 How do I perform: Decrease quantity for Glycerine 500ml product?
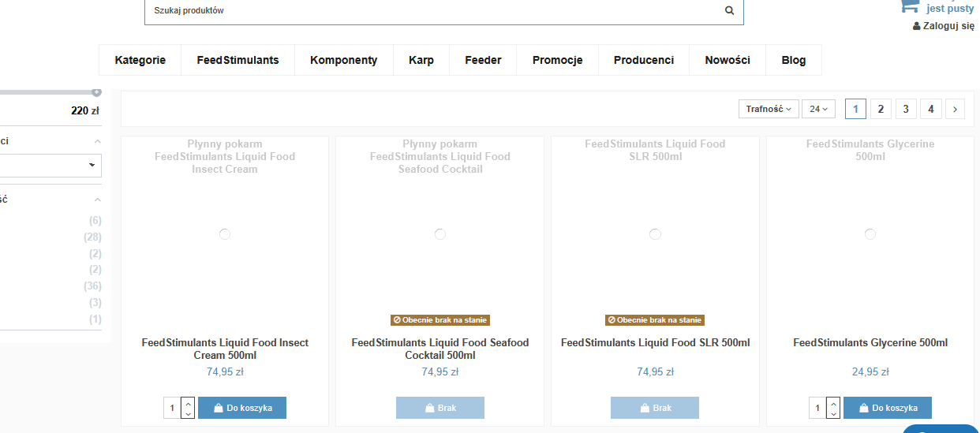[x=833, y=413]
